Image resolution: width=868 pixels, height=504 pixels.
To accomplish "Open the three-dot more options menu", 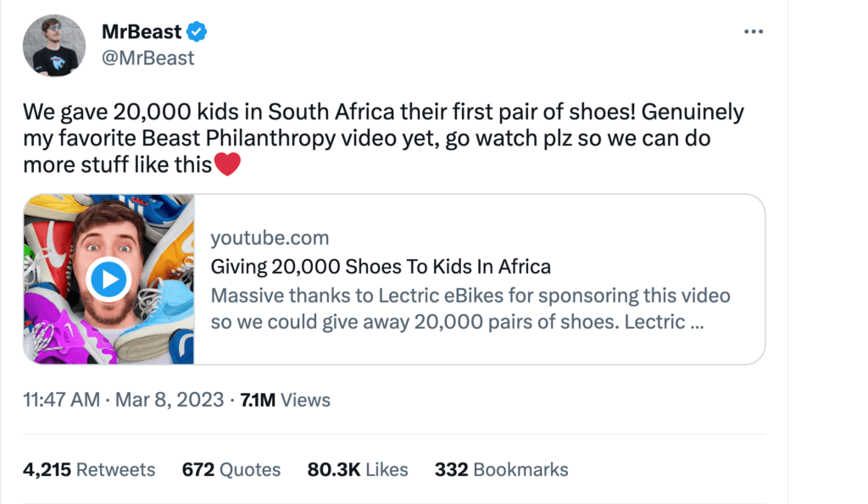I will [753, 32].
